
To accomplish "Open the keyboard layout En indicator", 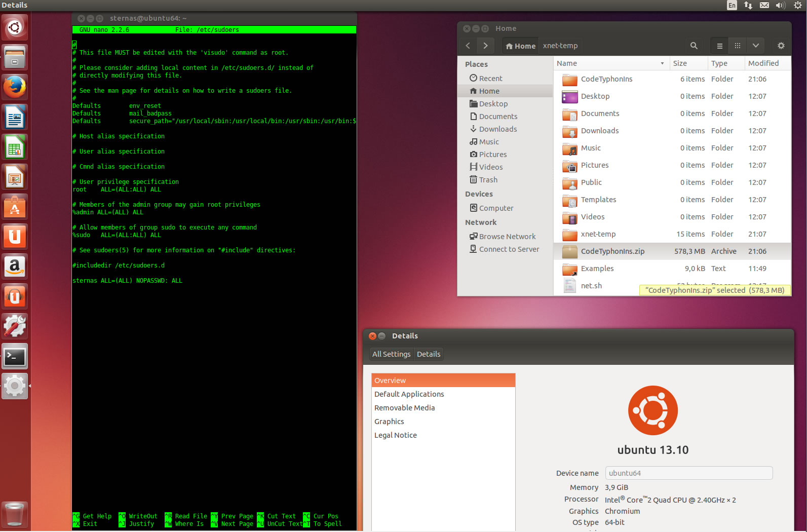I will coord(732,5).
